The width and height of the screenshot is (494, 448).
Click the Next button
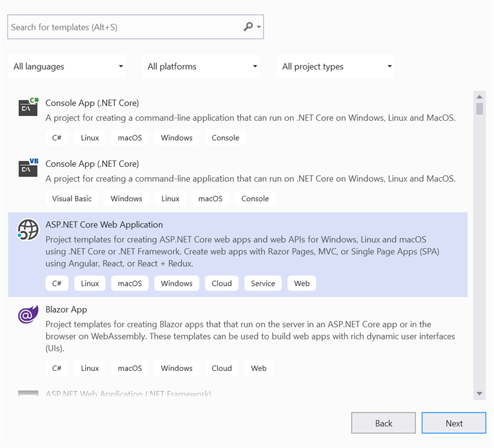pos(454,423)
